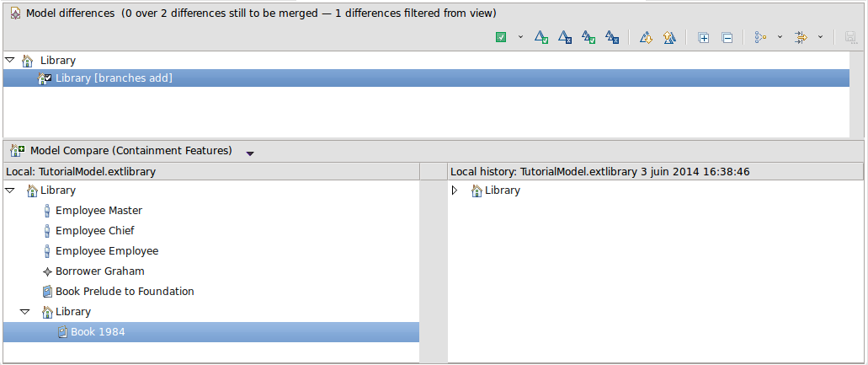
Task: Select Book Prelude to Foundation item
Action: point(125,292)
